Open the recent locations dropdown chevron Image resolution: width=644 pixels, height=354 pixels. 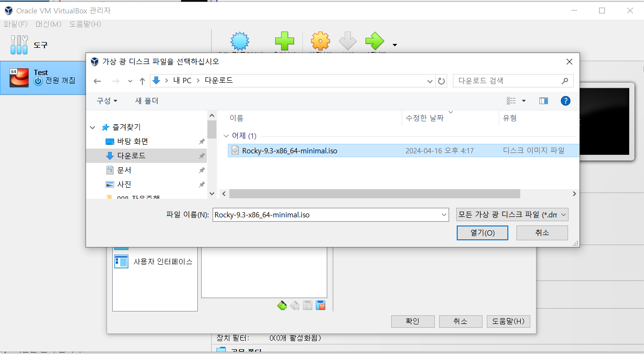pyautogui.click(x=130, y=81)
